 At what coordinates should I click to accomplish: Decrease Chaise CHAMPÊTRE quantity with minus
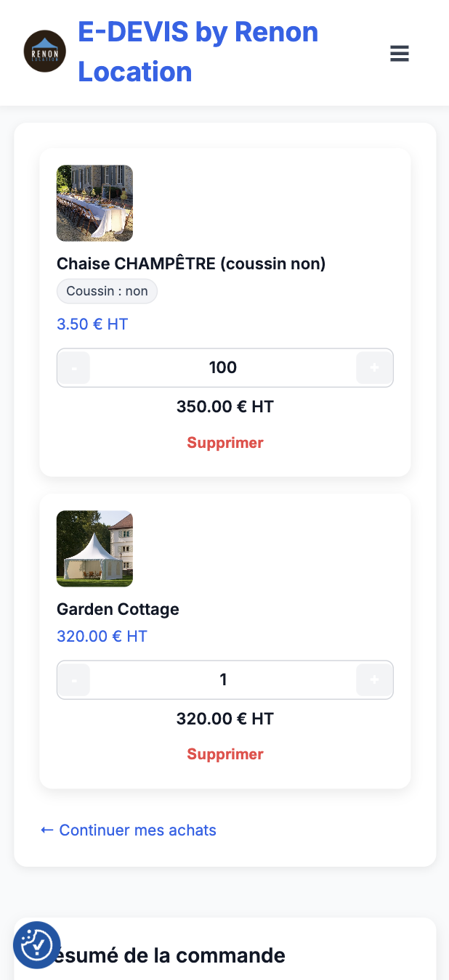(x=74, y=368)
